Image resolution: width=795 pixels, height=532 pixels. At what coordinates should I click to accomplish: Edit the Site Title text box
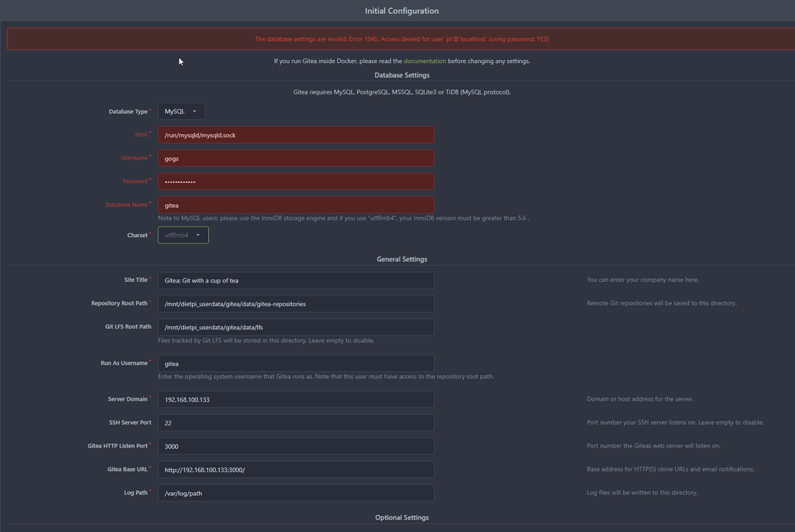click(x=296, y=280)
